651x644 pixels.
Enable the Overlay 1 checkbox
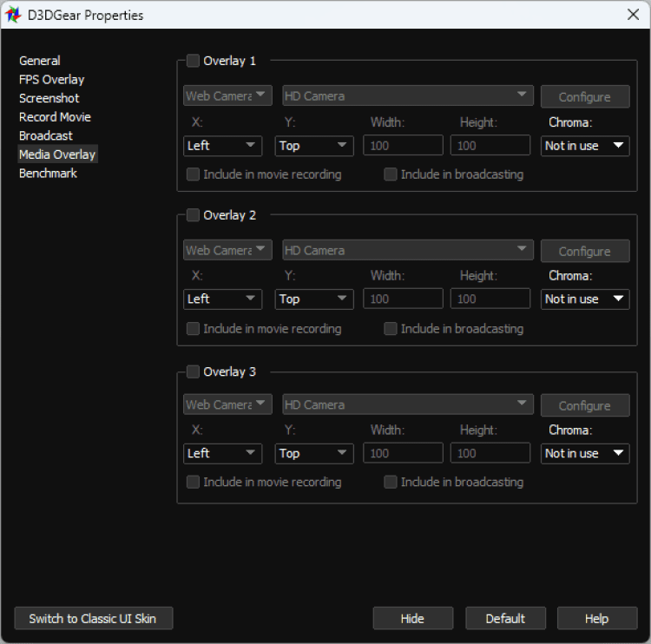[x=193, y=61]
